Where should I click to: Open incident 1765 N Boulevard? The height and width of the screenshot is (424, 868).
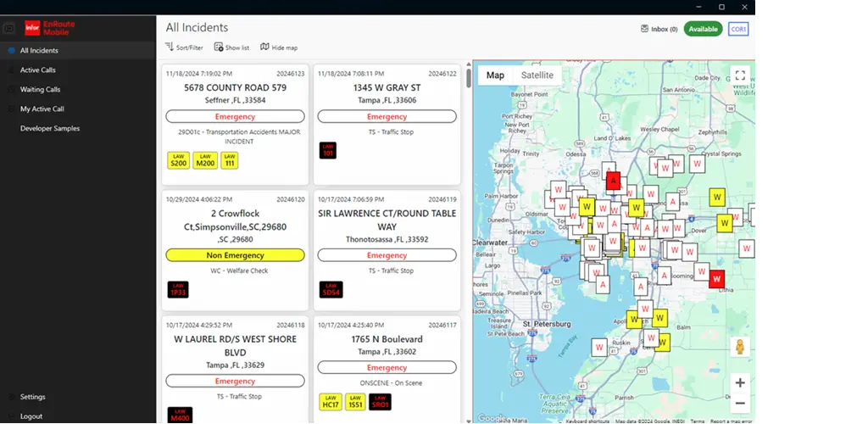[x=387, y=338]
